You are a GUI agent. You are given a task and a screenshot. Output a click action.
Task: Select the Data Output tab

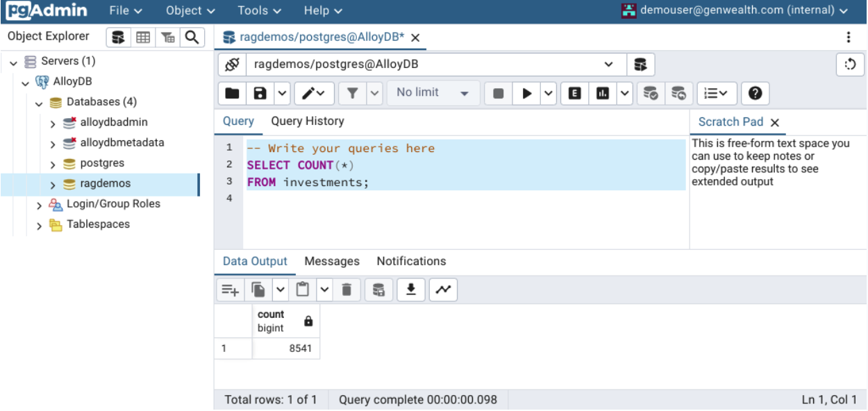click(x=255, y=262)
